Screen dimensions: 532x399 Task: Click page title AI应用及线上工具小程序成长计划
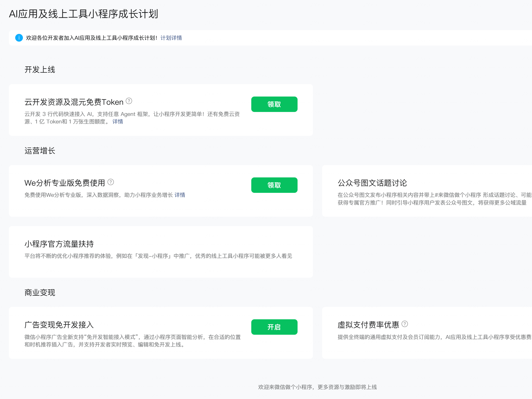[x=83, y=14]
